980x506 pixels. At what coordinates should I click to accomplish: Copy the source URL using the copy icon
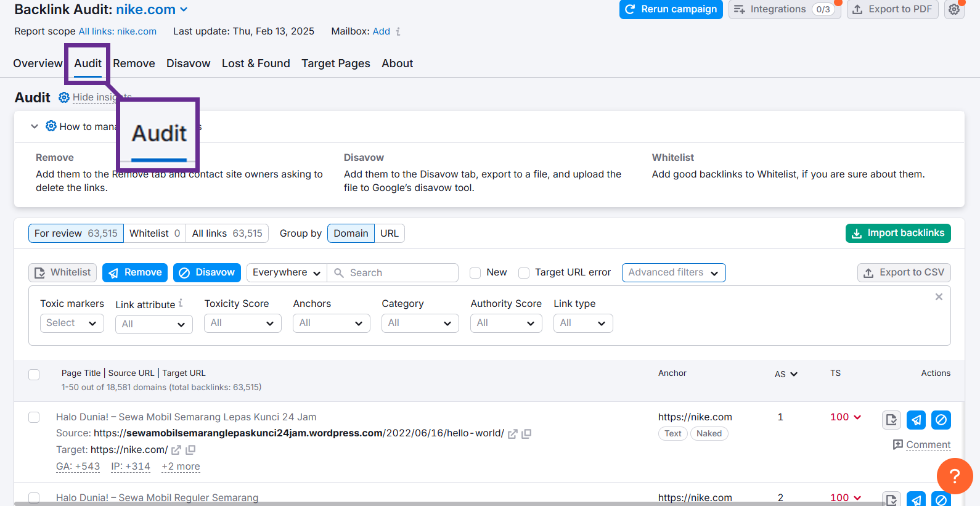pos(526,434)
